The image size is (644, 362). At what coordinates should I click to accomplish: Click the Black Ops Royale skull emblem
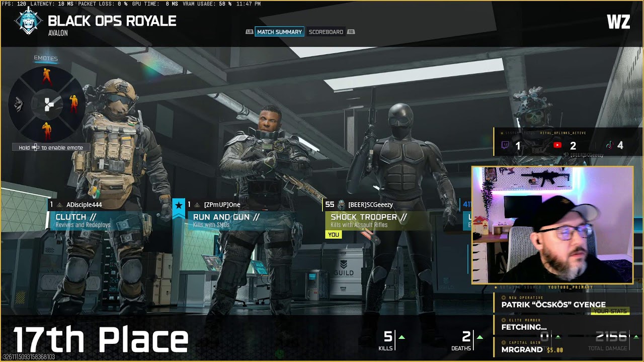point(28,21)
